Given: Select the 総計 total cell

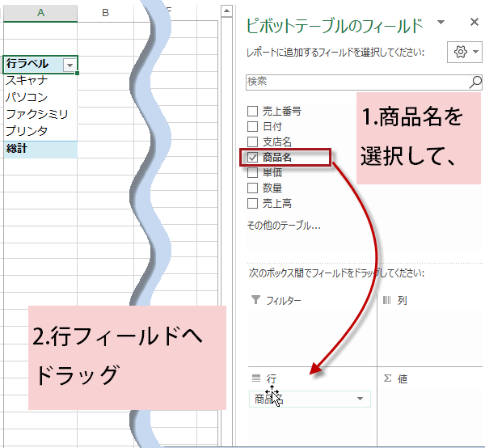Looking at the screenshot, I should 40,149.
